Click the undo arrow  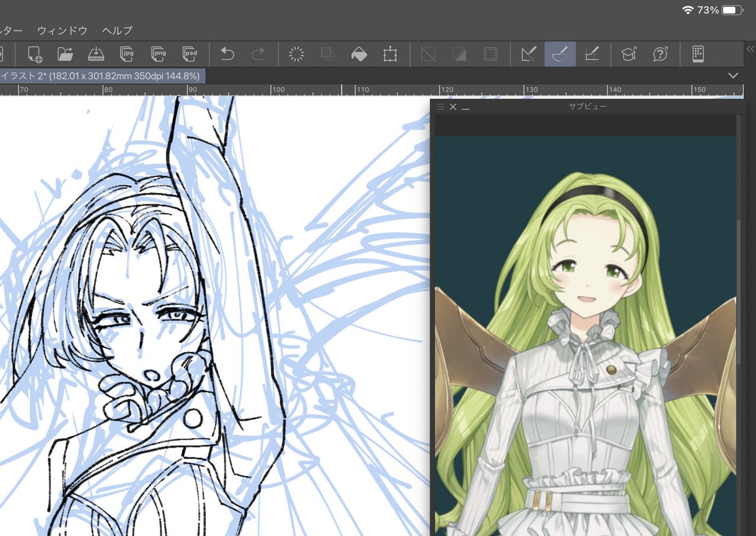click(227, 54)
